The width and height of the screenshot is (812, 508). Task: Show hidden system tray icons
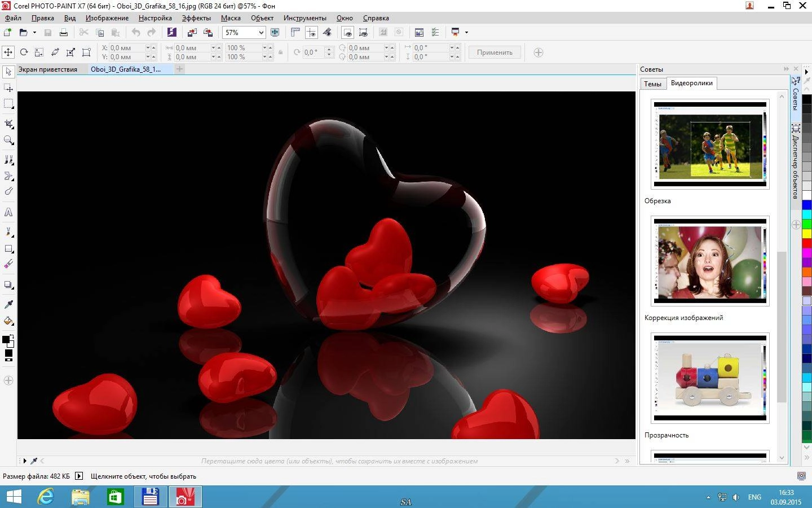[x=708, y=497]
